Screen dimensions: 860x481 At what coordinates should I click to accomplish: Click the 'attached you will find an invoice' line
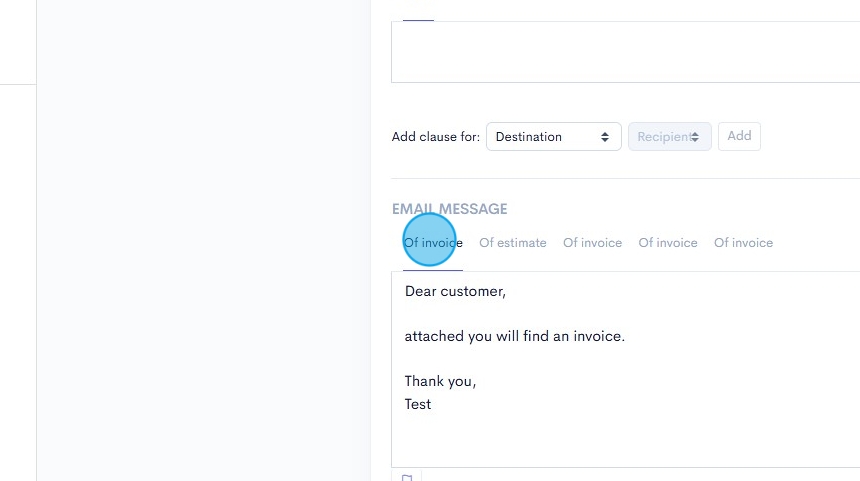[514, 337]
